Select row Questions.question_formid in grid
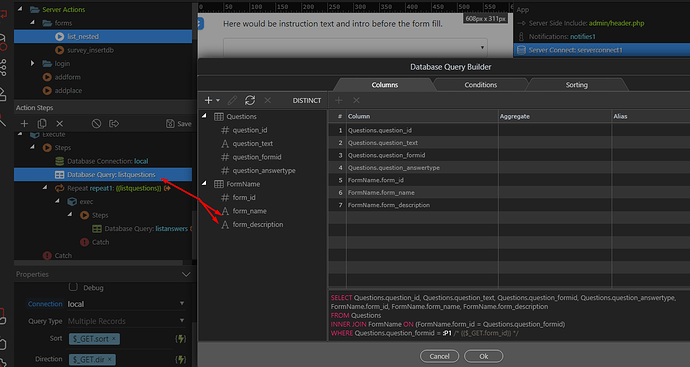Image resolution: width=690 pixels, height=367 pixels. pyautogui.click(x=509, y=155)
